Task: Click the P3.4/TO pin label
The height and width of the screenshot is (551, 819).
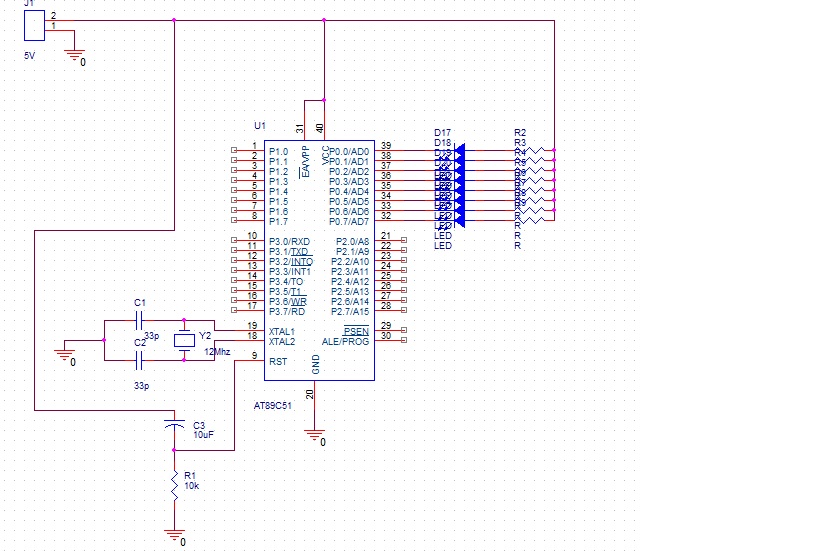Action: (x=286, y=282)
